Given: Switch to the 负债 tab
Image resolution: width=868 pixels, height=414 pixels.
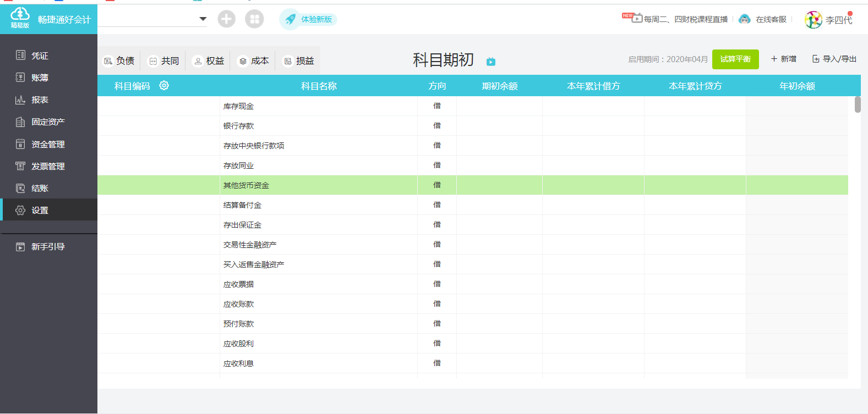Looking at the screenshot, I should click(x=119, y=61).
